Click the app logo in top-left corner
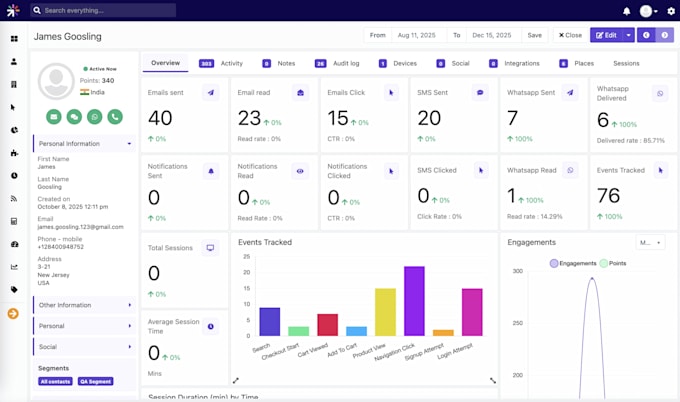The image size is (680, 402). point(13,10)
